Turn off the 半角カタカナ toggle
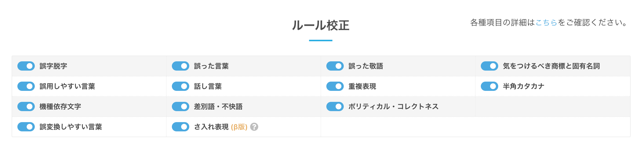The width and height of the screenshot is (644, 147). [490, 86]
